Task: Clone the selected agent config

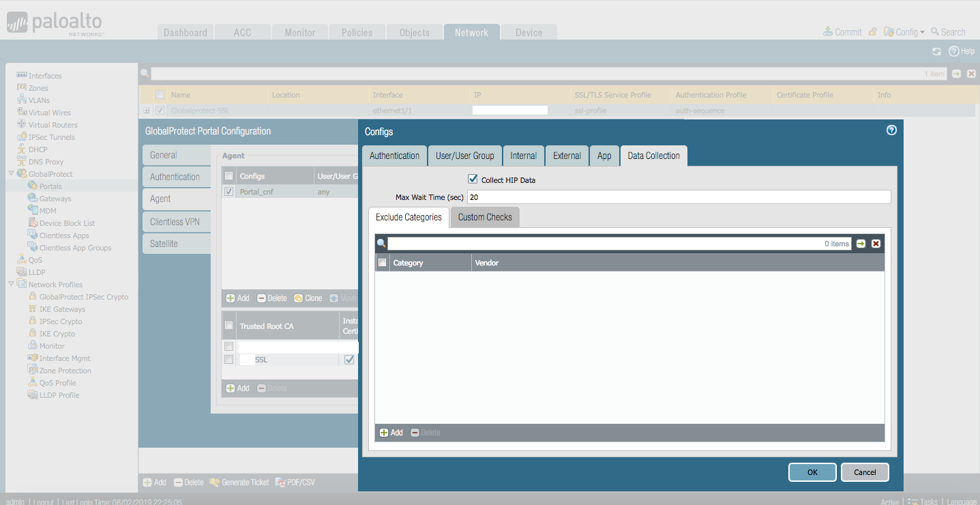Action: [x=308, y=298]
